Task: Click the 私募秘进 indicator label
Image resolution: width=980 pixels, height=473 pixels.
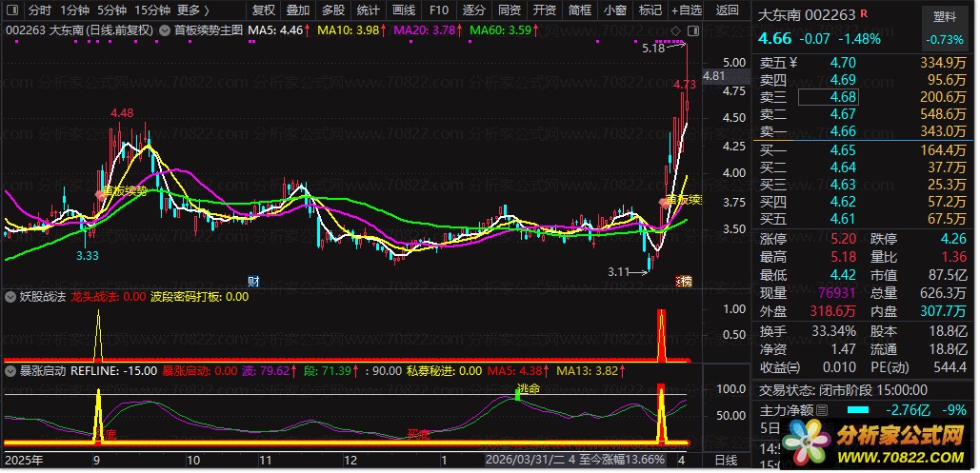Action: click(445, 370)
